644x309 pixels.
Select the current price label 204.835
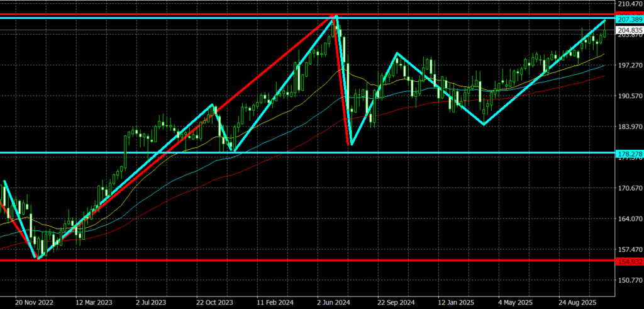pyautogui.click(x=628, y=30)
